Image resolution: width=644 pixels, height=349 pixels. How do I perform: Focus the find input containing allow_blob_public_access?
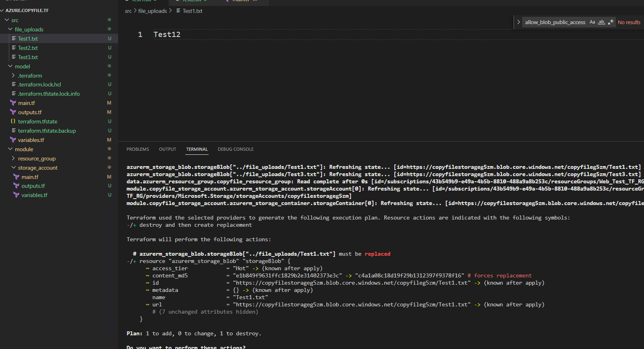[555, 22]
